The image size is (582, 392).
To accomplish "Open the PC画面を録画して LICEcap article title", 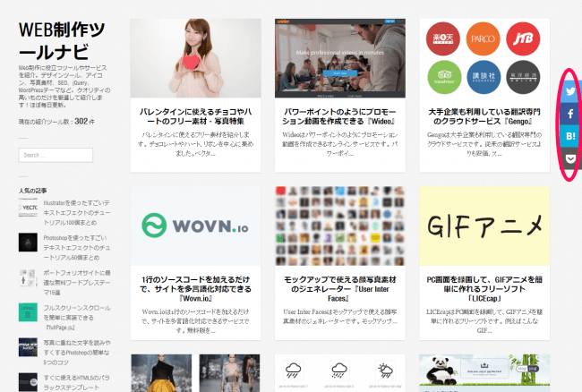I will (484, 289).
